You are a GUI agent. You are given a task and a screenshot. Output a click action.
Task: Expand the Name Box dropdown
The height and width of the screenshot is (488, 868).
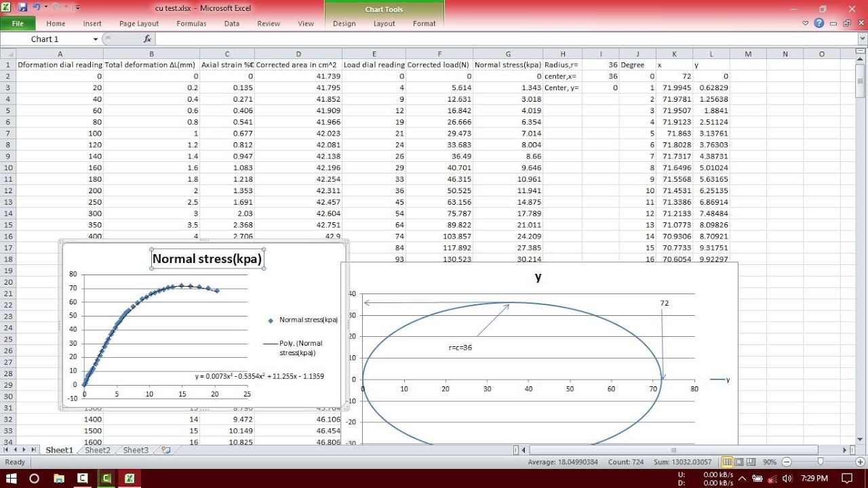(96, 39)
